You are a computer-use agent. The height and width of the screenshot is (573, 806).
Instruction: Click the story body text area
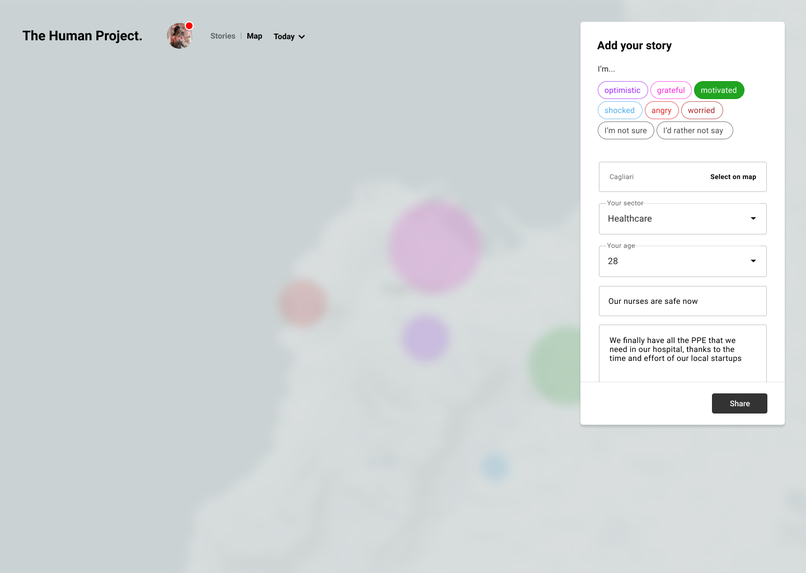[683, 353]
